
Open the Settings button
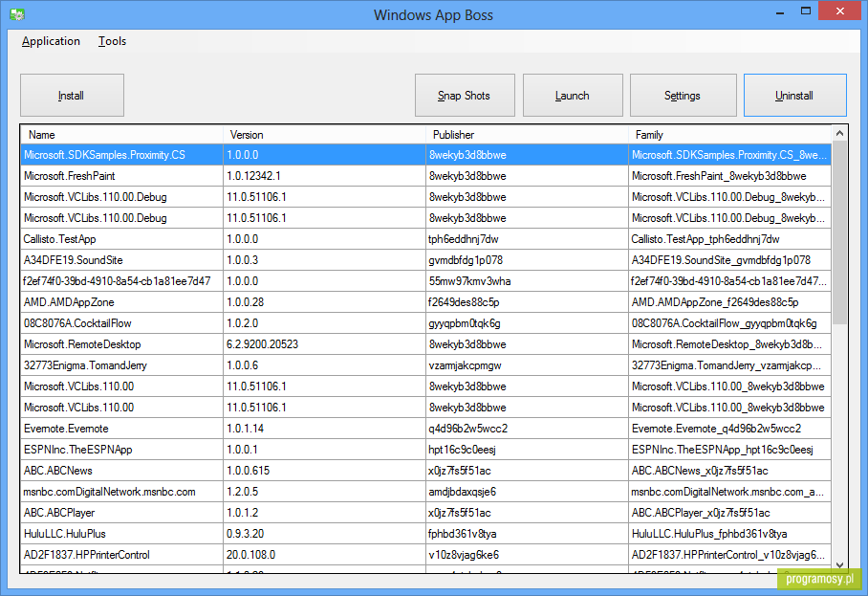point(684,96)
